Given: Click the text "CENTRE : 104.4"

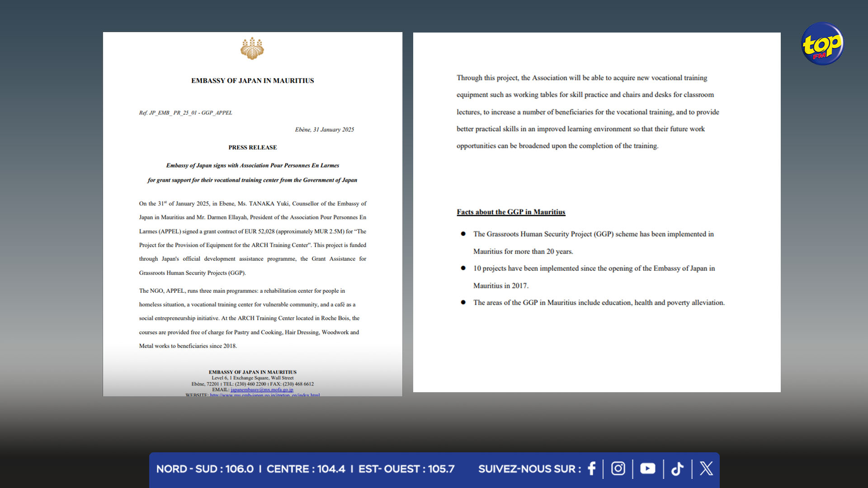Looking at the screenshot, I should [306, 469].
